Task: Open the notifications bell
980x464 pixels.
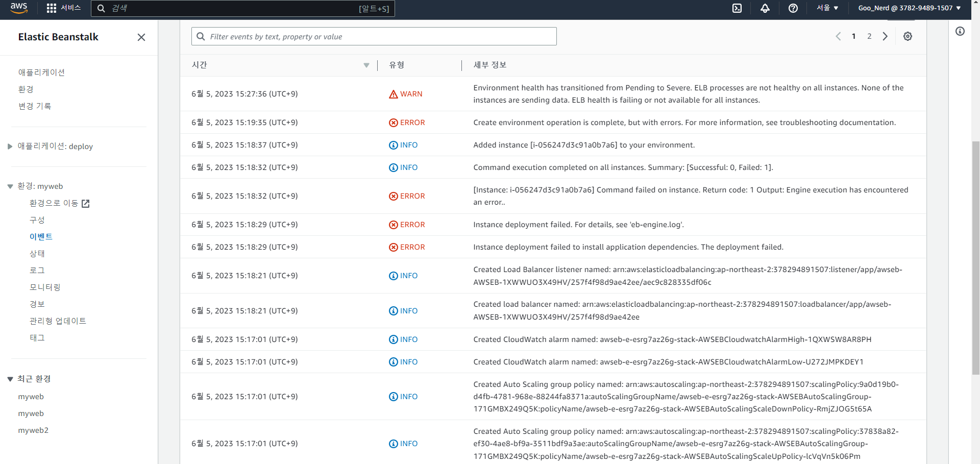Action: (x=765, y=8)
